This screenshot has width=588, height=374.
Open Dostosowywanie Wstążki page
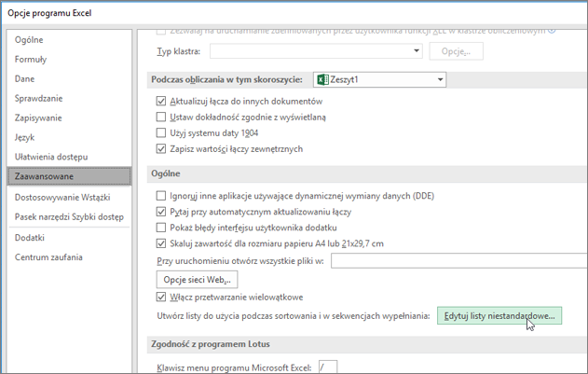point(62,198)
